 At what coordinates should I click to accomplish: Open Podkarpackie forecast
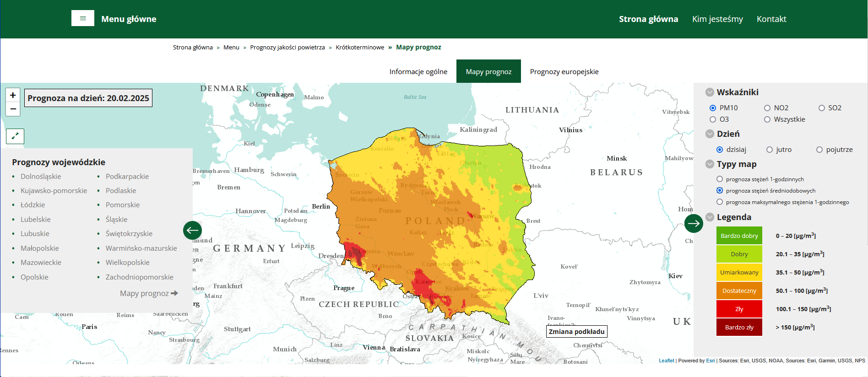127,177
